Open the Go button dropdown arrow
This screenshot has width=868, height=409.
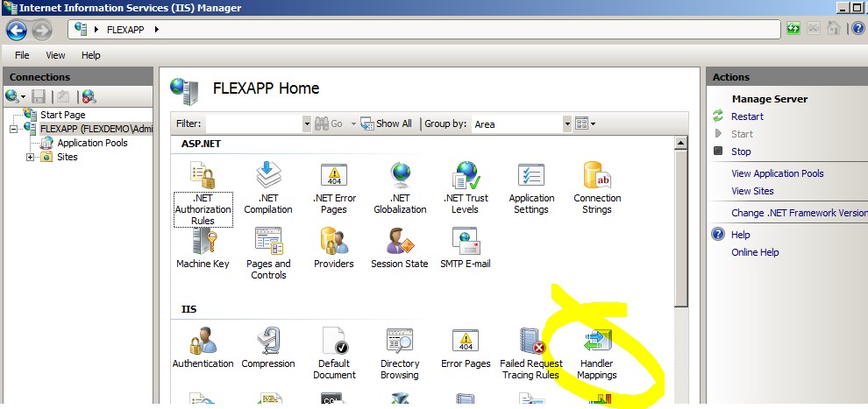(x=353, y=123)
